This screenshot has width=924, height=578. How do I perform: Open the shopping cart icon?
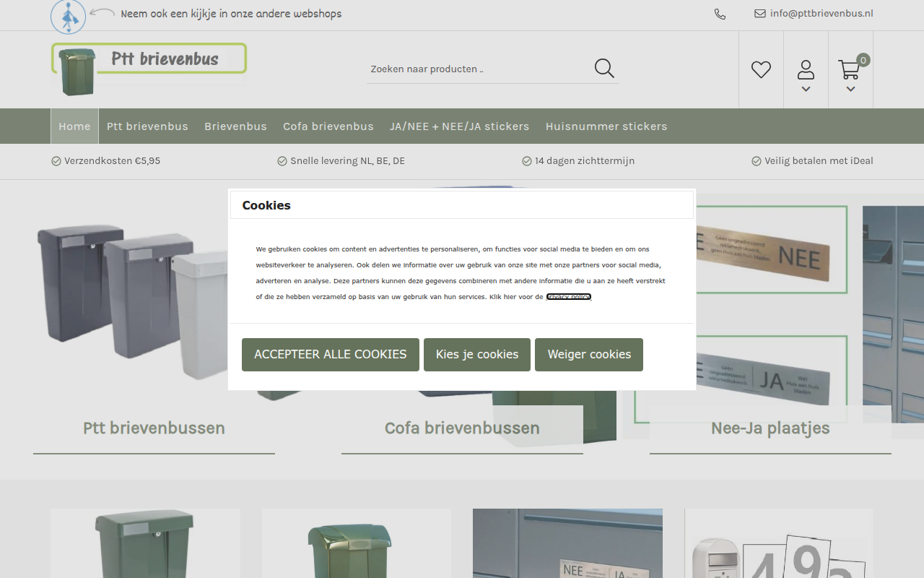coord(849,70)
